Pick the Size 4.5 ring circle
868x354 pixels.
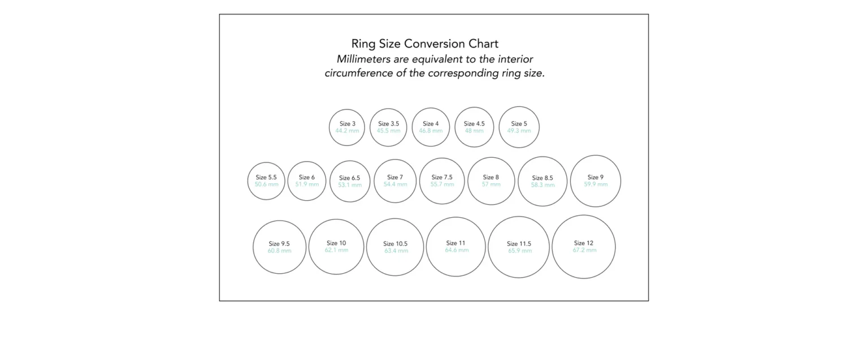474,127
